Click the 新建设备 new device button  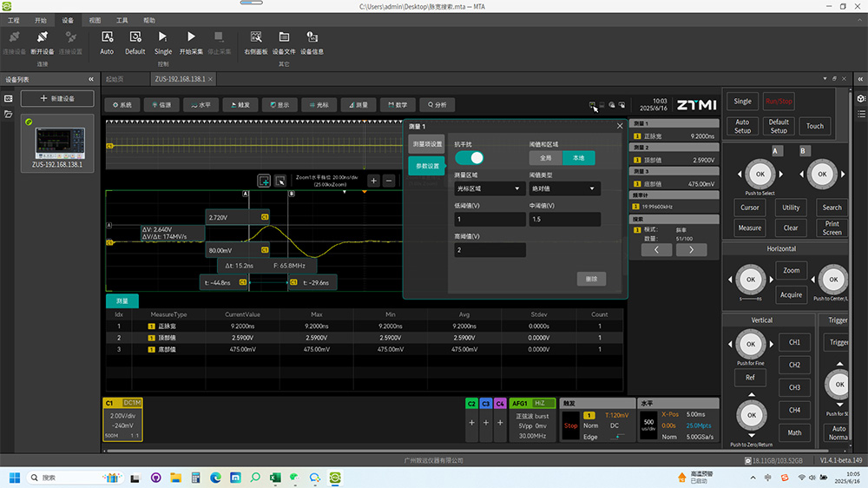point(57,99)
